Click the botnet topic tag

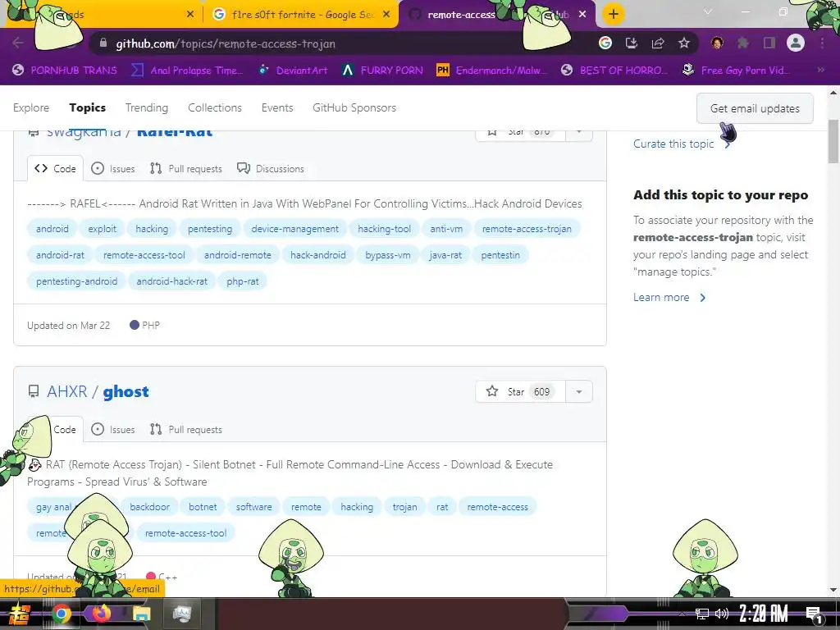click(x=203, y=507)
